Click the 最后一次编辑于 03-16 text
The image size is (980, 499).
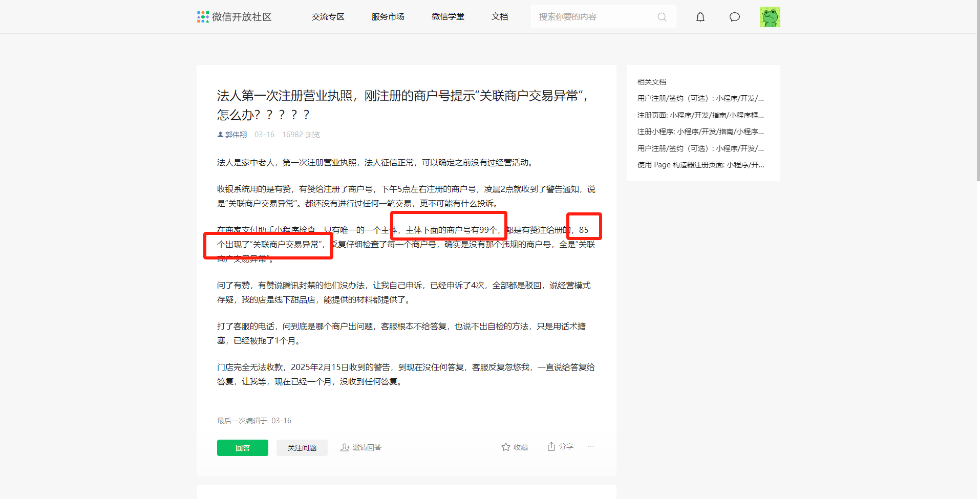point(254,421)
